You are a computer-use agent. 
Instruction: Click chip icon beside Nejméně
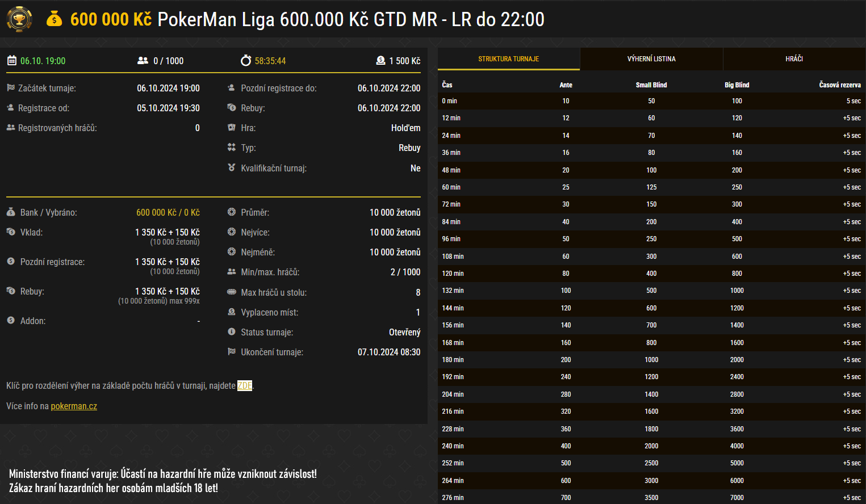pos(231,251)
